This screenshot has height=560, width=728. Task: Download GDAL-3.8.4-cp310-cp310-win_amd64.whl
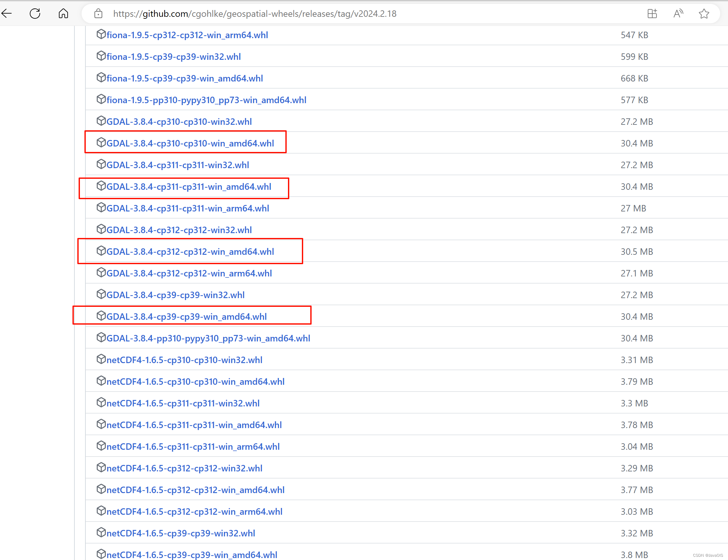tap(190, 143)
